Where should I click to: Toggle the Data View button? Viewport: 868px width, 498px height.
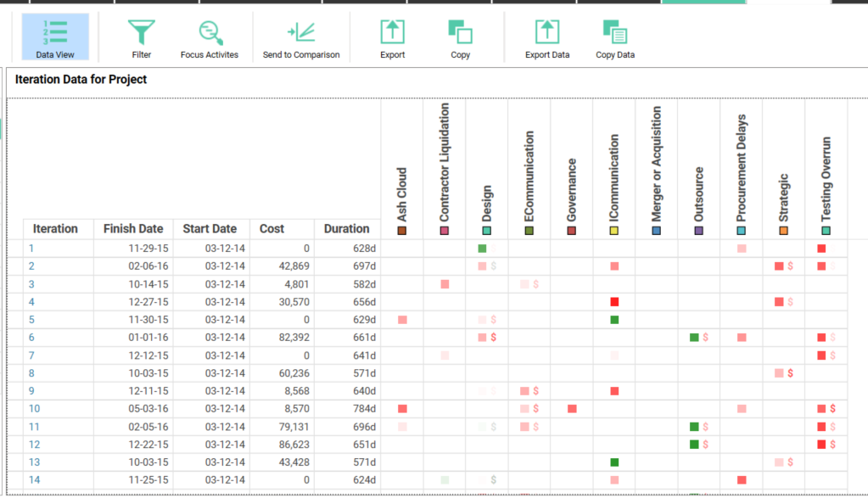(x=55, y=37)
